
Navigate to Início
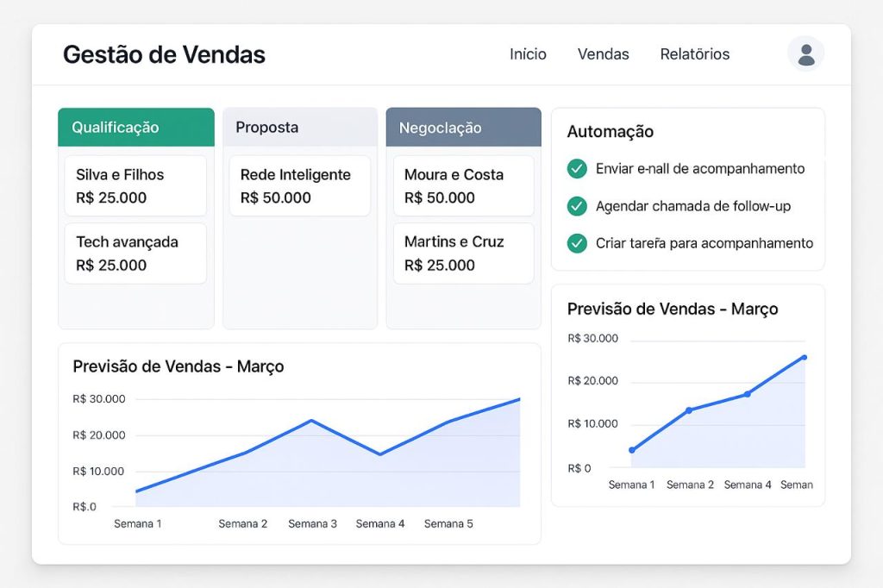coord(528,54)
